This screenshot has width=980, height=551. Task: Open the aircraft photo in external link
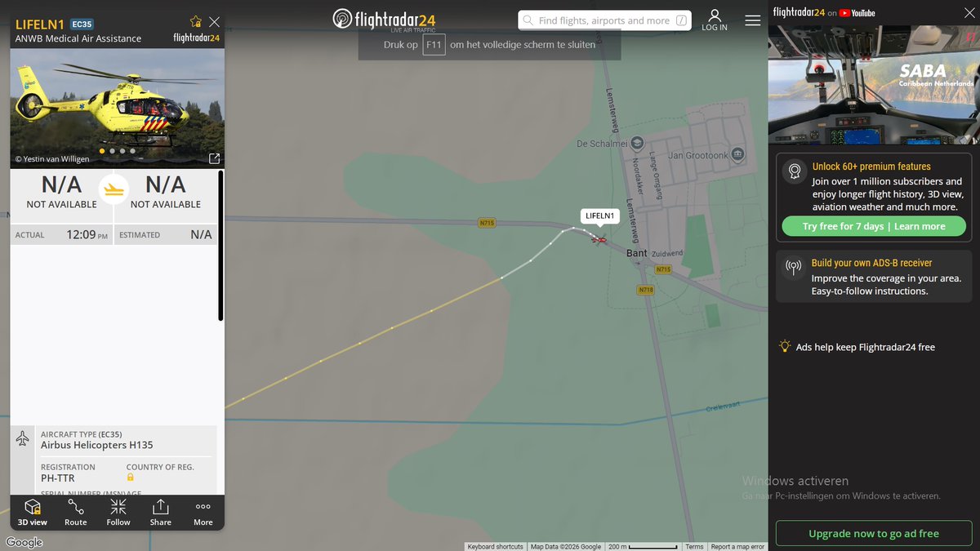point(214,158)
